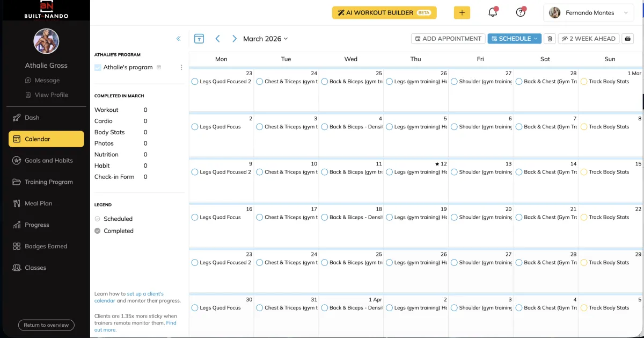Viewport: 644px width, 338px height.
Task: Click the Add Appointment button
Action: [x=448, y=38]
